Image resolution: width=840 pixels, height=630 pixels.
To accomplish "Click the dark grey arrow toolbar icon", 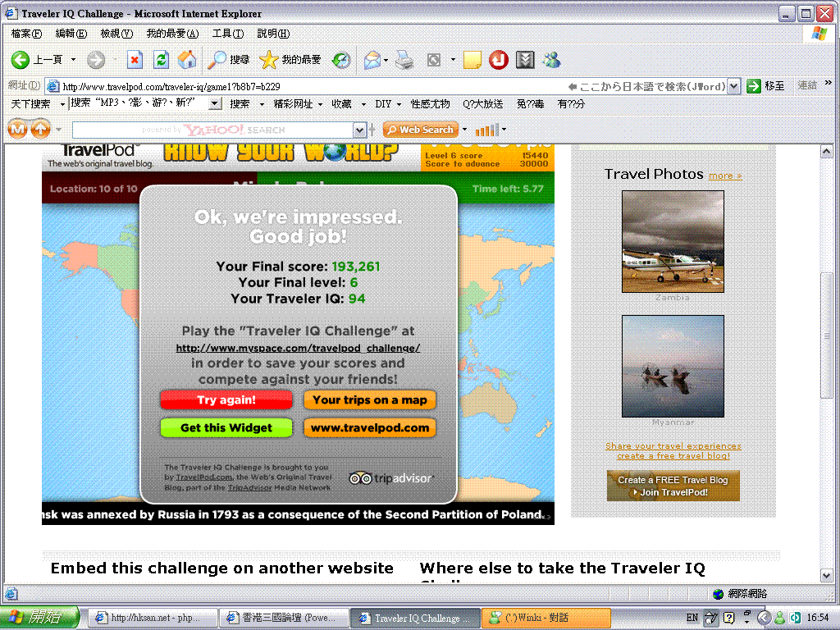I will click(525, 59).
